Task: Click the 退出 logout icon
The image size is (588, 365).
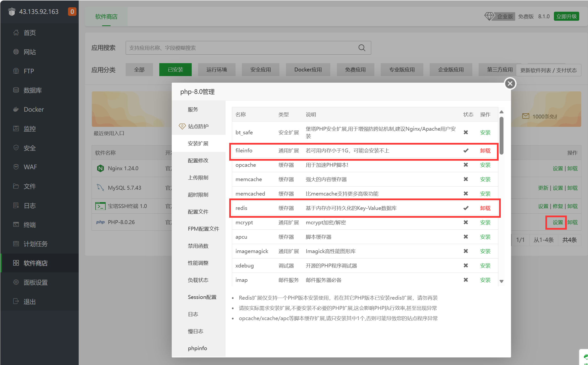Action: pos(16,301)
